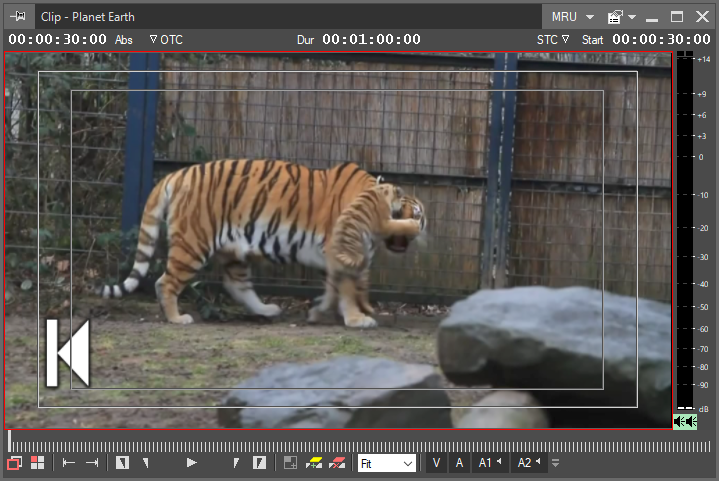Expand the OTC timecode type menu
This screenshot has height=481, width=719.
pyautogui.click(x=166, y=40)
